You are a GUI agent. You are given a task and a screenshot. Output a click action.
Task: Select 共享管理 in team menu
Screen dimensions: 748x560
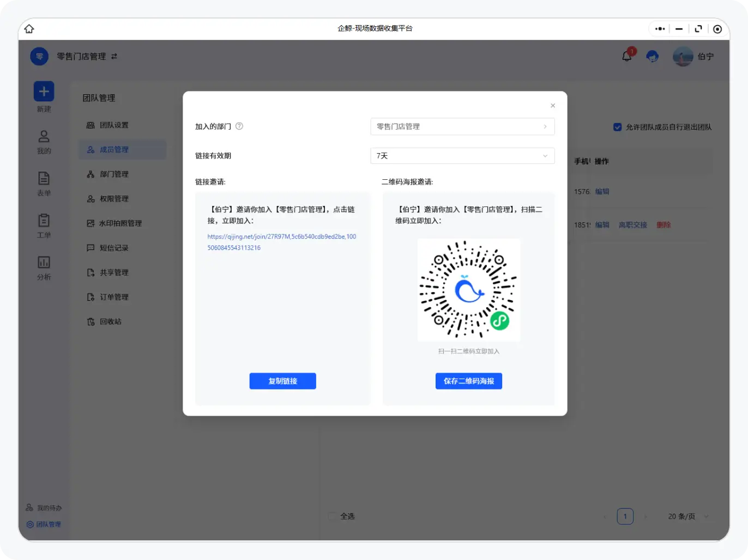[123, 272]
